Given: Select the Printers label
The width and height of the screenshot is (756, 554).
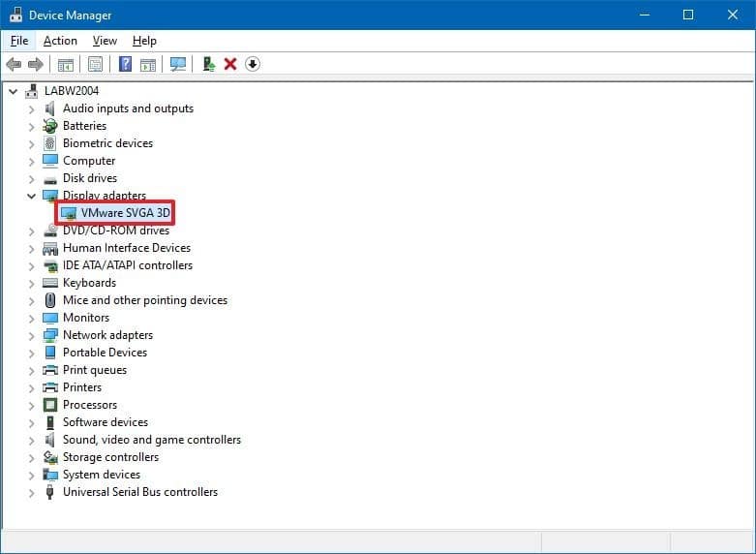Looking at the screenshot, I should (x=82, y=387).
